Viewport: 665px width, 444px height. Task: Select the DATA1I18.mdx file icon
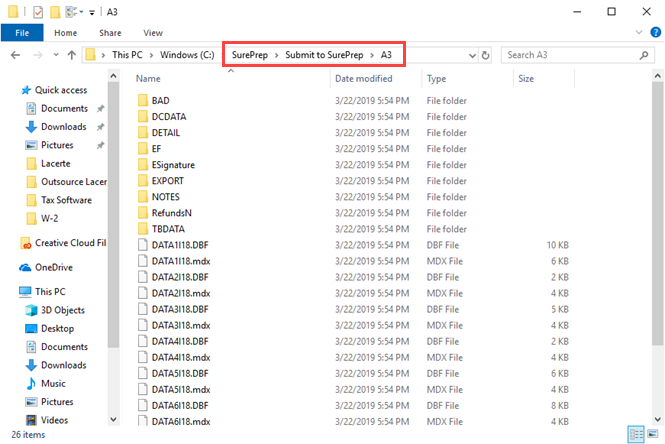pyautogui.click(x=143, y=261)
